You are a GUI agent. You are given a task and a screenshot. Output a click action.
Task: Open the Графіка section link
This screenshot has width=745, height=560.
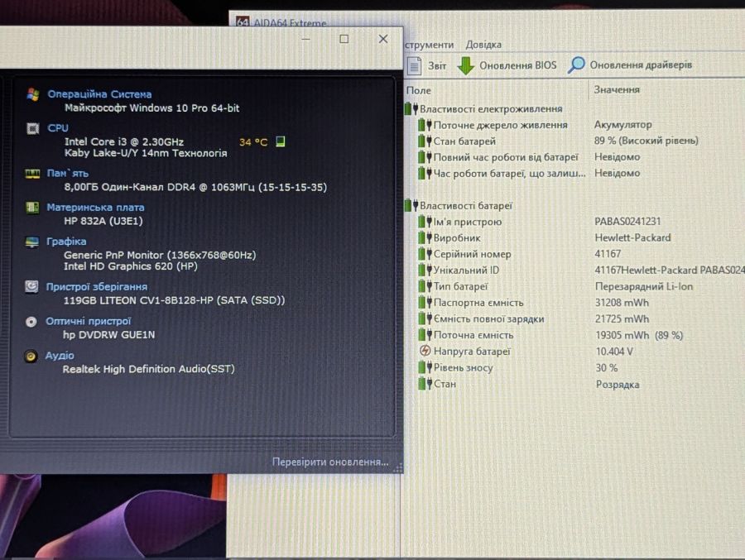coord(66,242)
